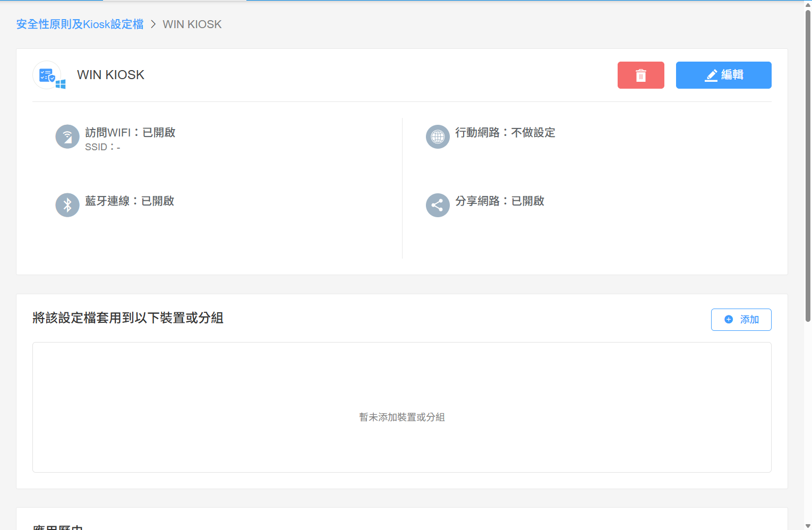Select the 訪問WIFI:已開啟 text
812x530 pixels.
[130, 132]
